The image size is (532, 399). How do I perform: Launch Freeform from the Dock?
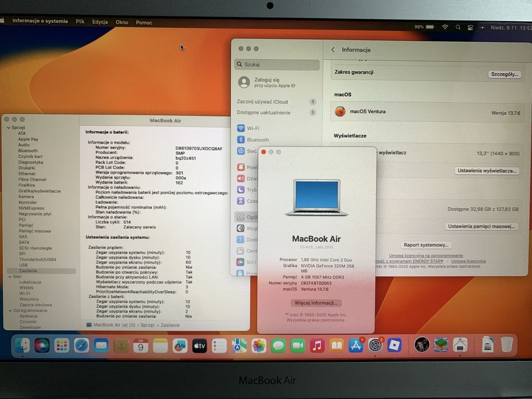point(180,346)
